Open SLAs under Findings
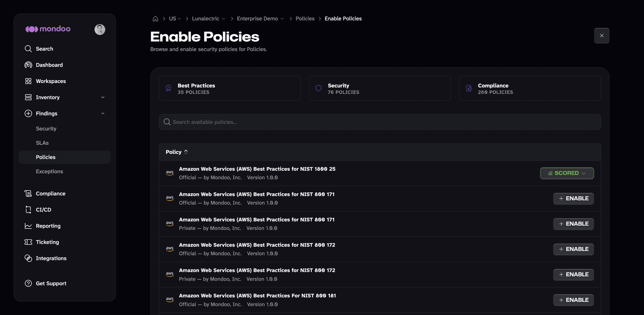644x315 pixels. (42, 143)
